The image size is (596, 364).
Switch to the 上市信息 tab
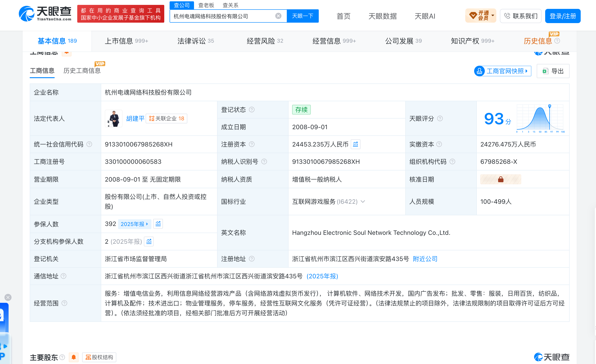coord(126,41)
